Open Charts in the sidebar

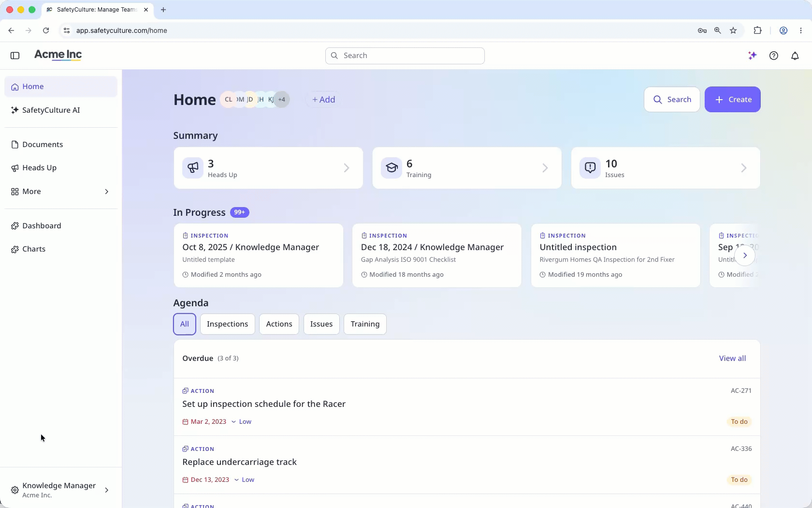61,249
